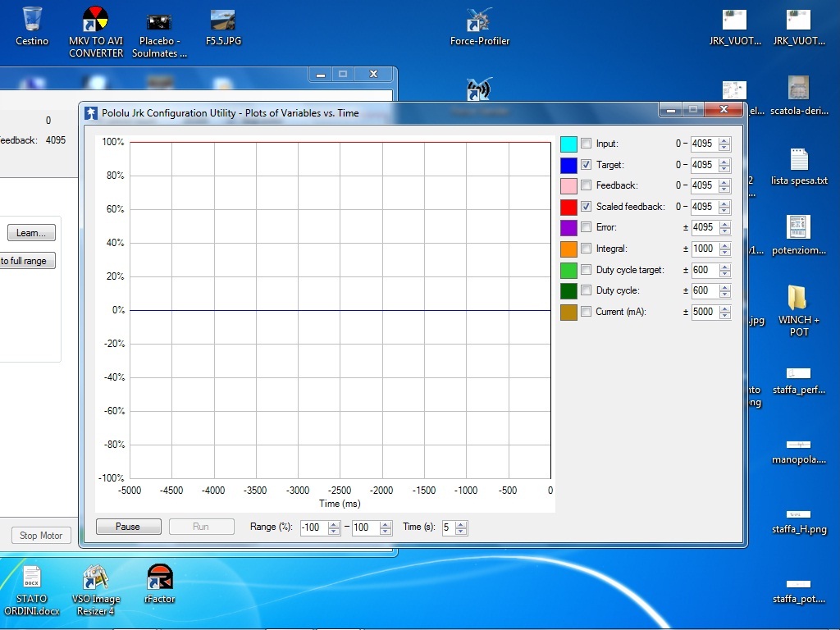Image resolution: width=840 pixels, height=630 pixels.
Task: Click the Input scale value field
Action: (x=705, y=144)
